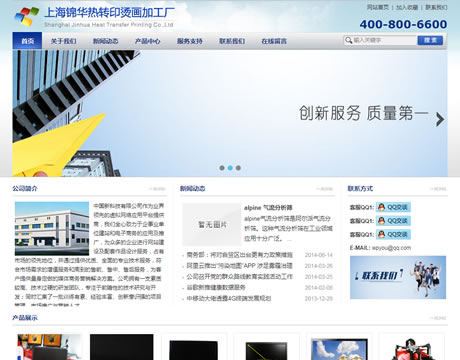The image size is (460, 360).
Task: Open 服务支持 in the navigation bar
Action: [x=190, y=41]
